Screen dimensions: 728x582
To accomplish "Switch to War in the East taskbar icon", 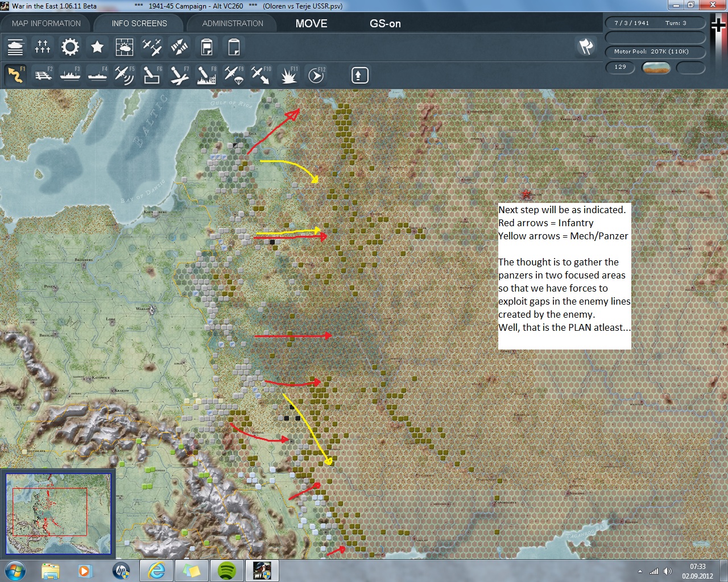I will tap(262, 571).
